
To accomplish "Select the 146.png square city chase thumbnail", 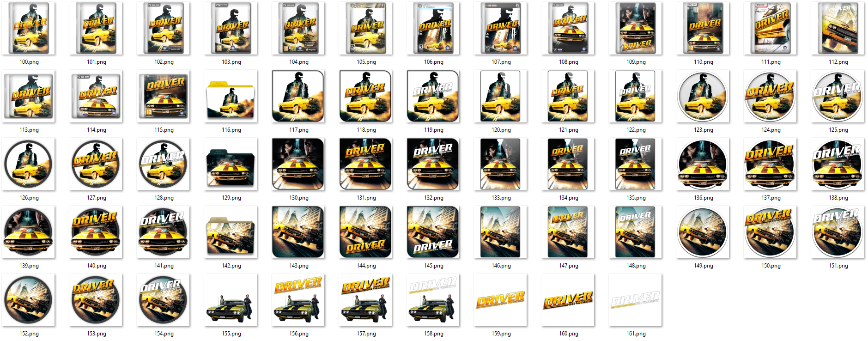I will (501, 232).
